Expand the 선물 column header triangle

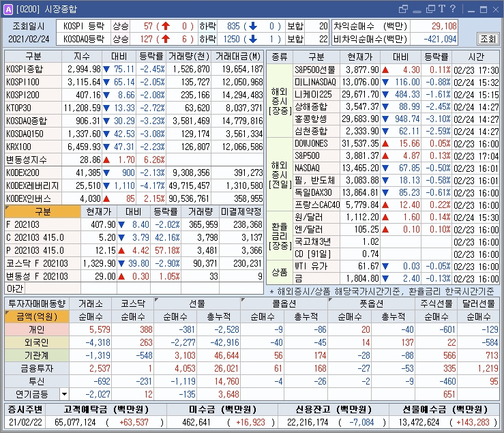(x=157, y=300)
